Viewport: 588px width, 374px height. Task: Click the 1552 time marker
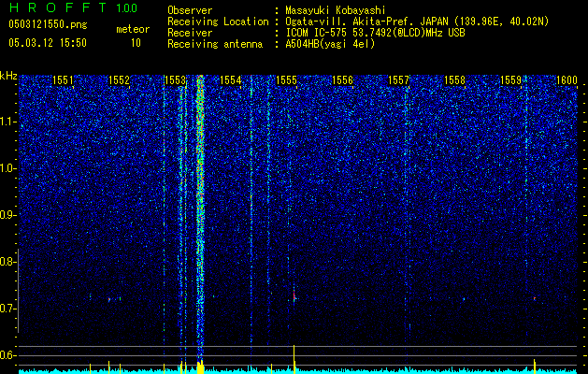click(x=119, y=79)
